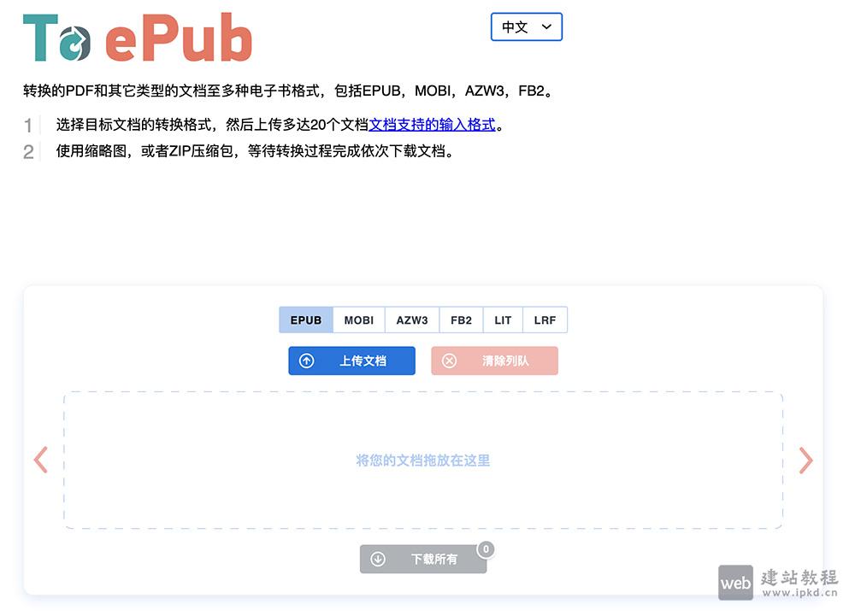Click the document drop zone area
The image size is (855, 616).
pyautogui.click(x=422, y=461)
